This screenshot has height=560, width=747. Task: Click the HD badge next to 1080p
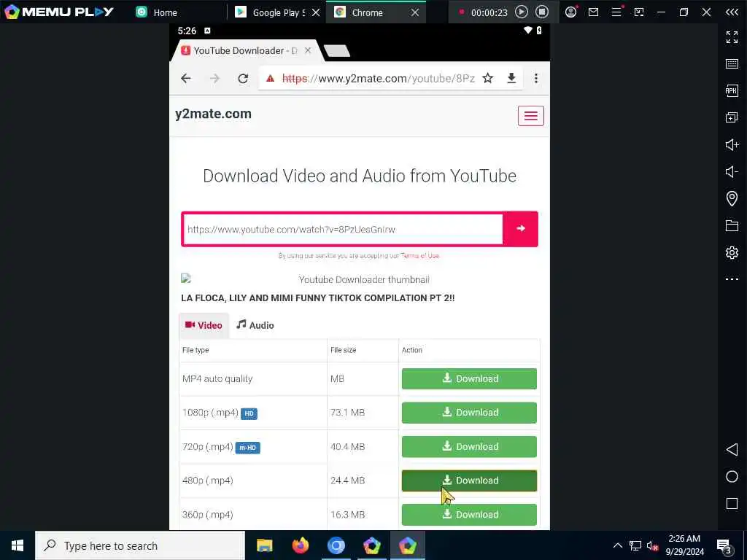pyautogui.click(x=249, y=414)
